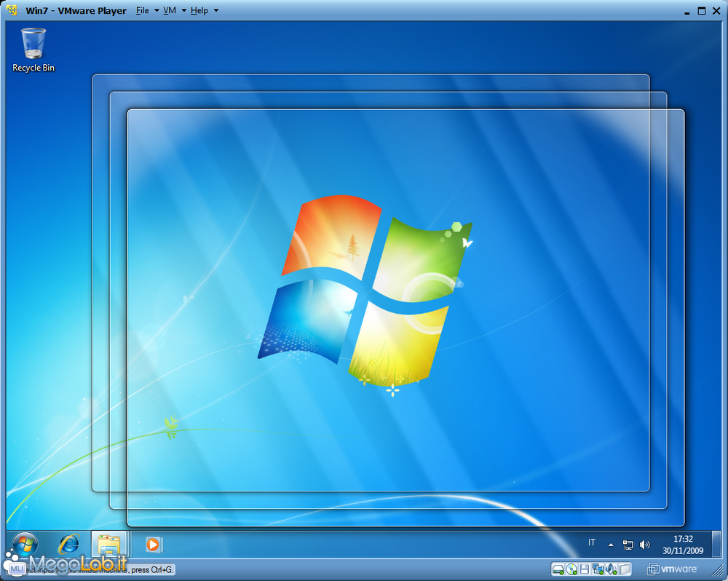The height and width of the screenshot is (581, 728).
Task: Grab the VMware window corner grip
Action: [716, 570]
